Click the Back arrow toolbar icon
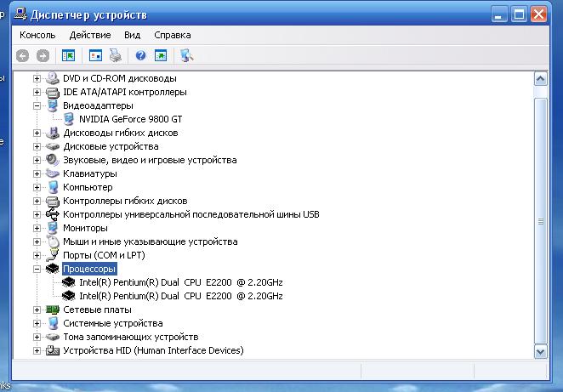Viewport: 563px width, 392px height. [22, 55]
